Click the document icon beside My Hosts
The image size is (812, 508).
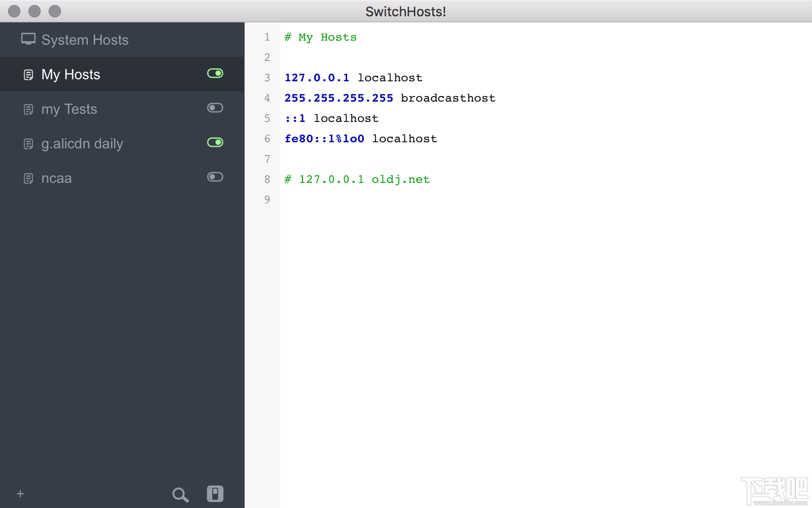(28, 74)
